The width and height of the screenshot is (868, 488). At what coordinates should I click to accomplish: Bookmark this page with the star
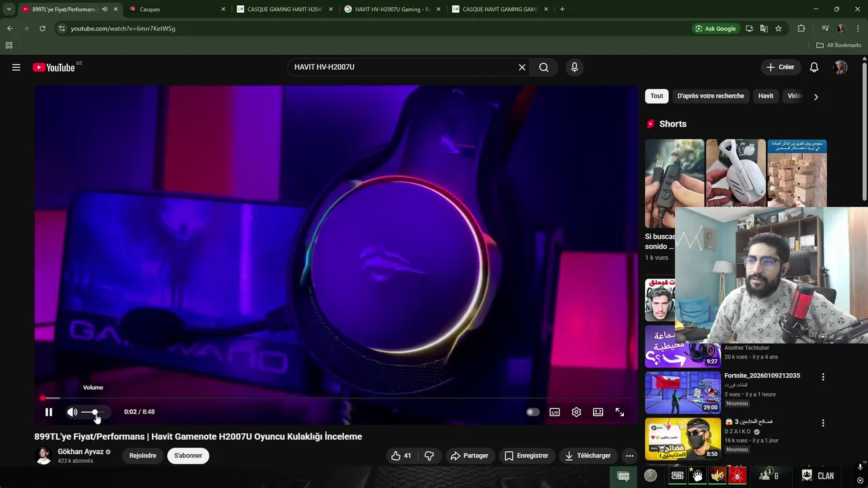778,28
